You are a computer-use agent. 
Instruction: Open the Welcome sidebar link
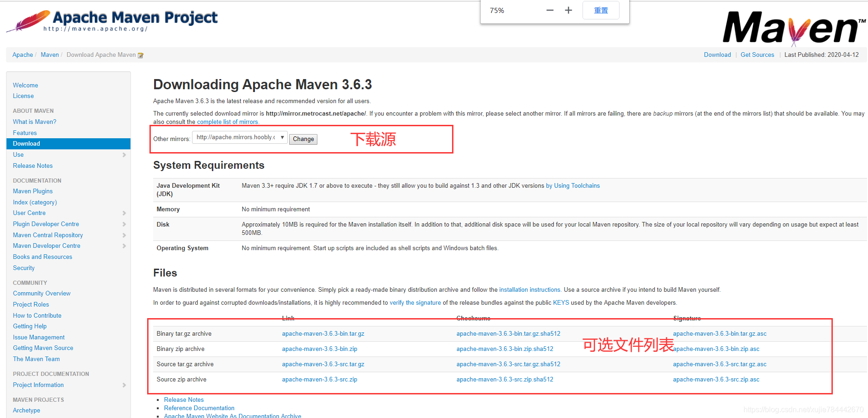[25, 85]
